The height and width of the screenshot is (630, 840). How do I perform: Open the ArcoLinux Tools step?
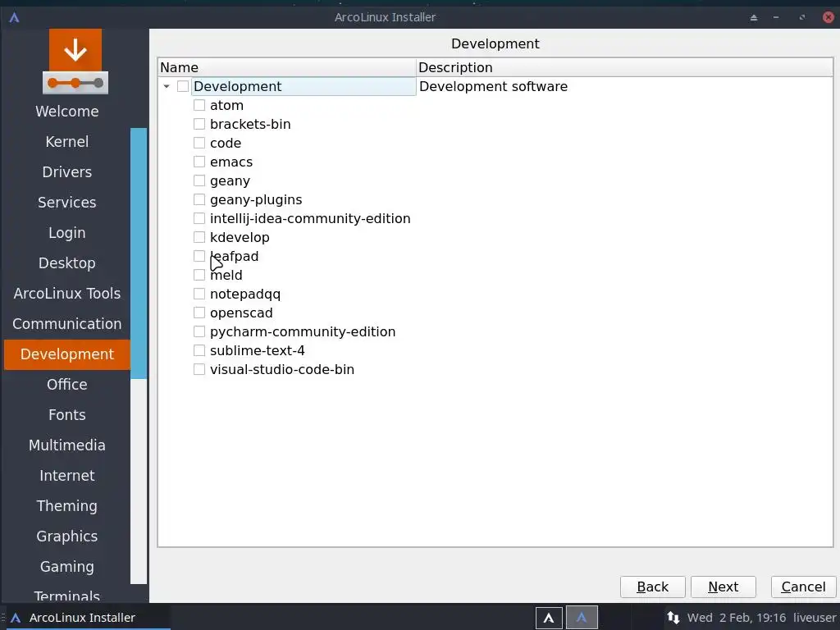pyautogui.click(x=67, y=294)
